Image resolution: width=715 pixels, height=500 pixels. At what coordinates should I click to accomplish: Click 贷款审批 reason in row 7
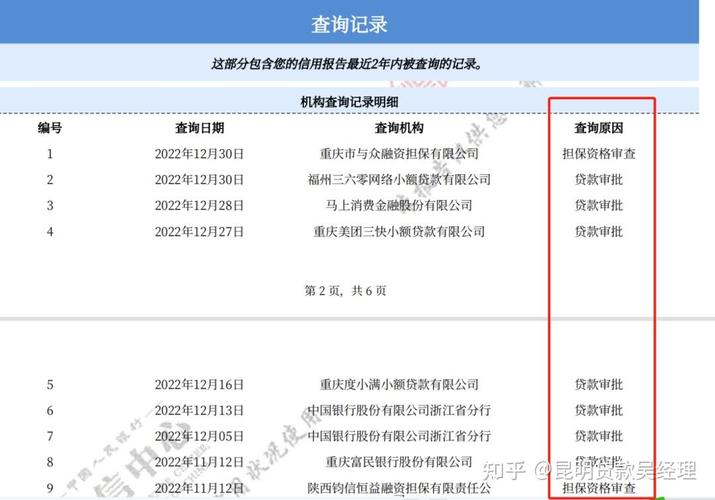598,437
